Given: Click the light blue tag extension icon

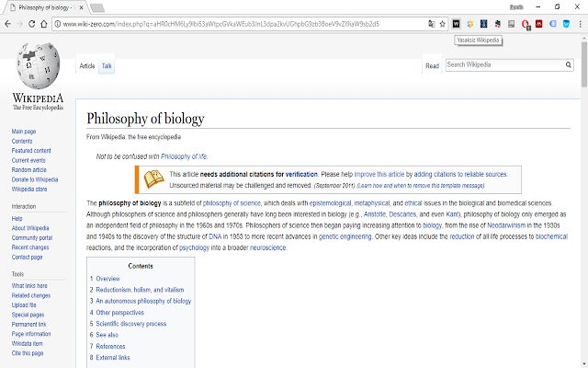Looking at the screenshot, I should pyautogui.click(x=553, y=24).
